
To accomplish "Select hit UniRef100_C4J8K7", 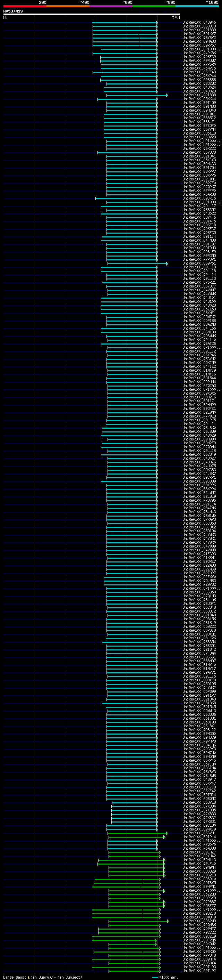I will tap(199, 473).
